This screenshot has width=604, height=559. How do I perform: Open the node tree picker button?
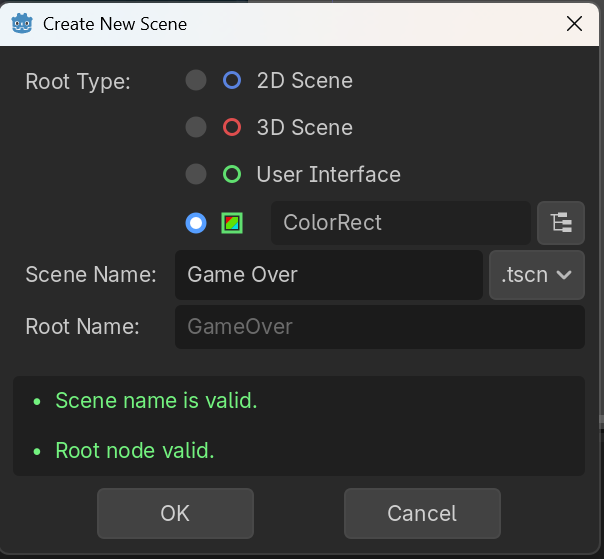561,222
